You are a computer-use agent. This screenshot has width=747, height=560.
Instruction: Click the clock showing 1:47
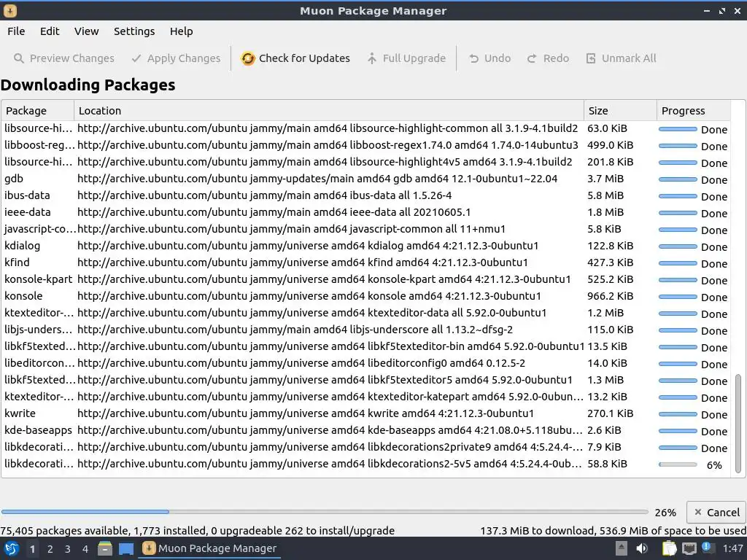[732, 548]
